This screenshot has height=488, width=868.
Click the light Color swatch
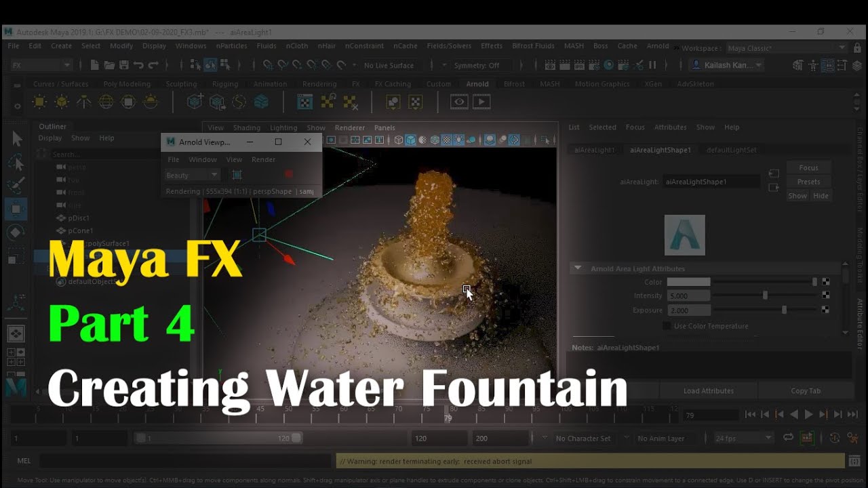click(688, 282)
